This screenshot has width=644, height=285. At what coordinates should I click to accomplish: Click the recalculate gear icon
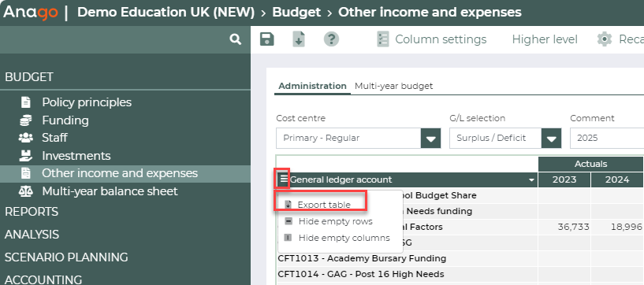pos(604,39)
